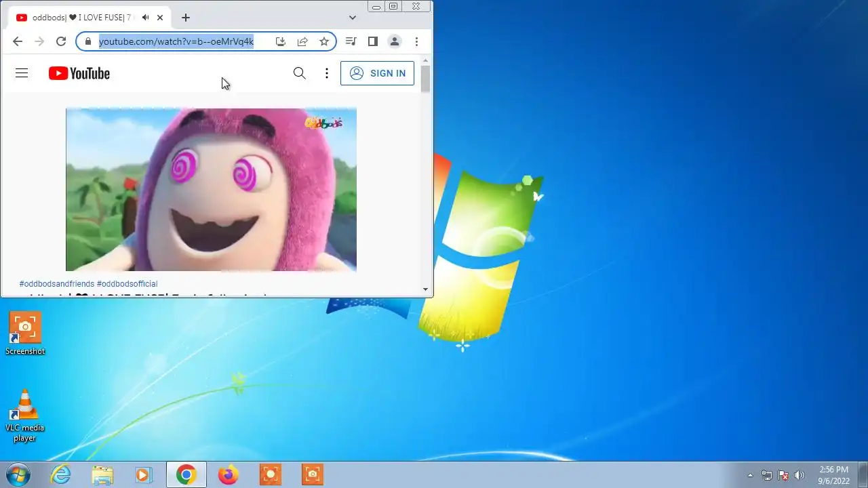Open the media controls icon in toolbar

[351, 41]
